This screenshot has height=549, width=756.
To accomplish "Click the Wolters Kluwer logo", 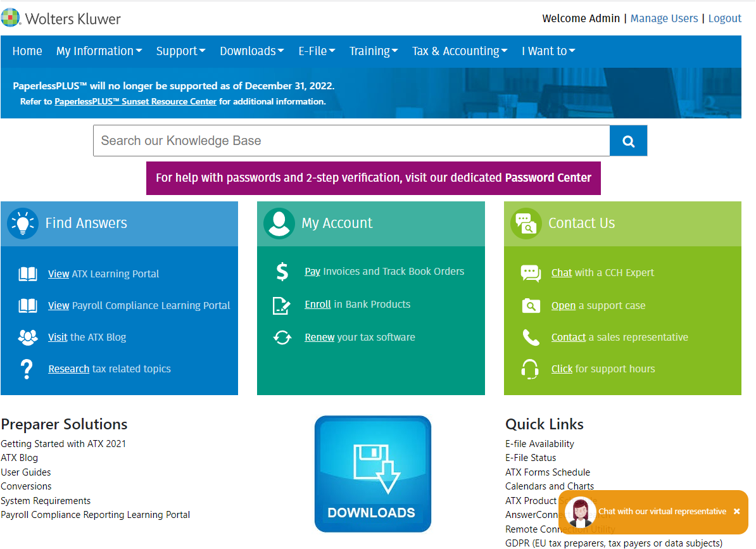I will click(x=61, y=18).
